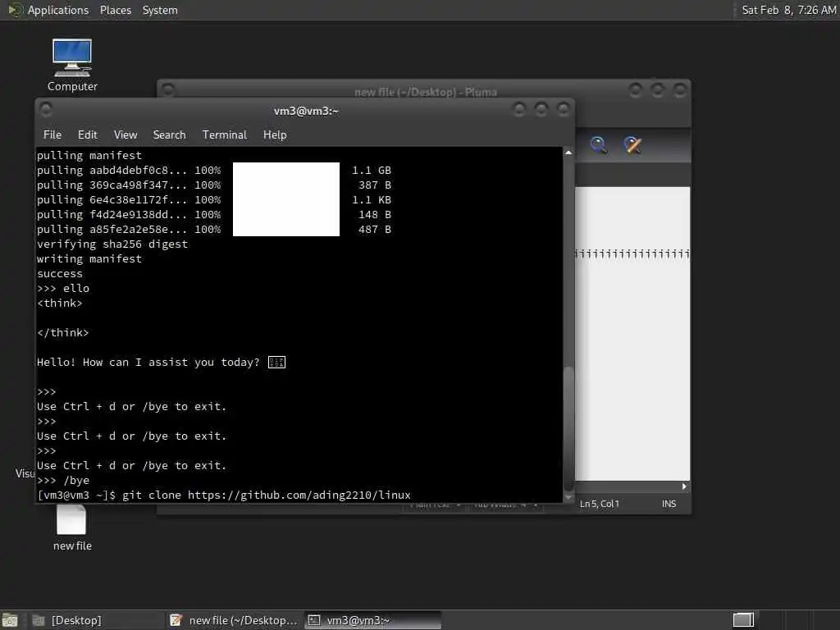Click the 'git clone https://github.com/ading2210/linux' command line
Viewport: 840px width, 630px height.
tap(267, 495)
